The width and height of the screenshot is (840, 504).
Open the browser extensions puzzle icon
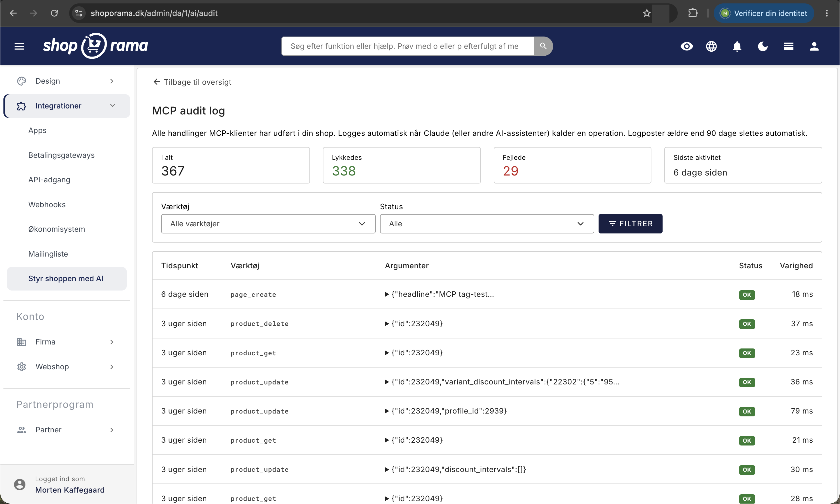[x=693, y=13]
